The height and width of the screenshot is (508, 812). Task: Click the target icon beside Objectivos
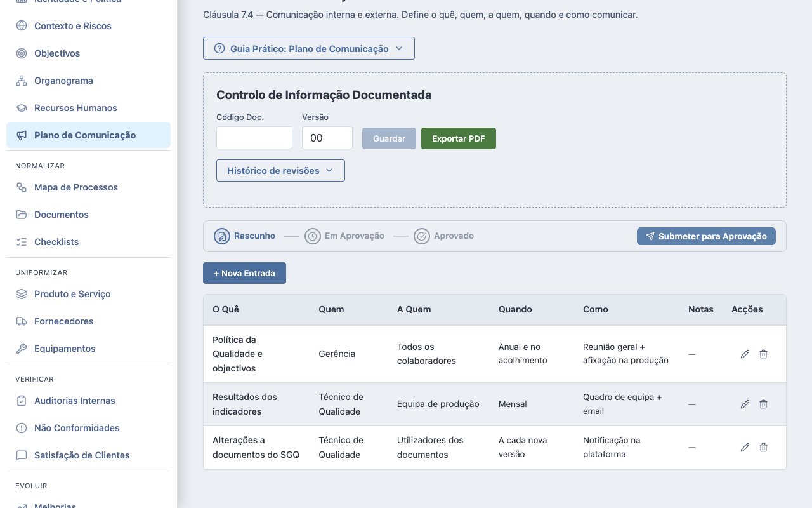click(22, 53)
